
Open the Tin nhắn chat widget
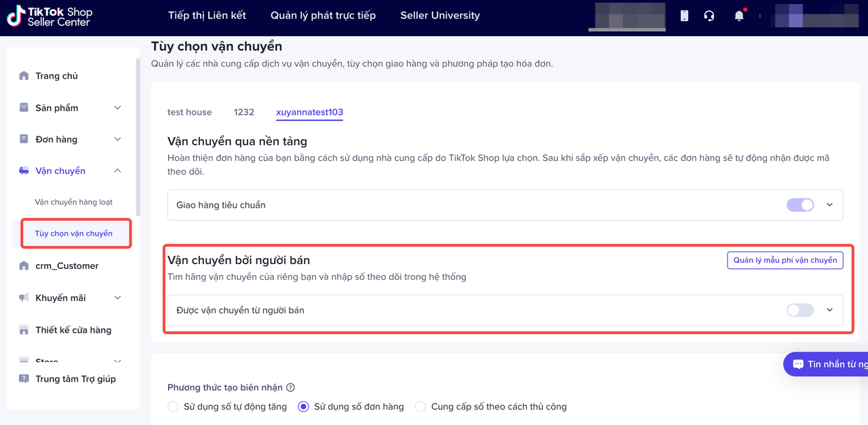tap(827, 365)
